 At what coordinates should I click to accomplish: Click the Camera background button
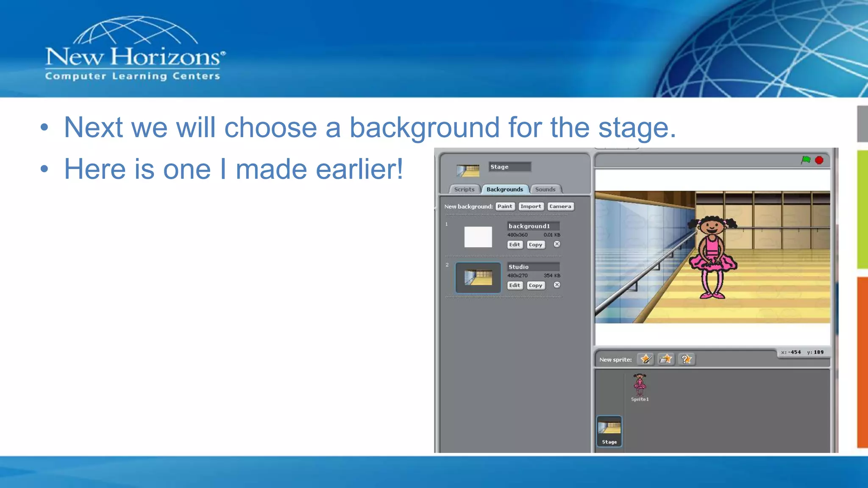560,206
